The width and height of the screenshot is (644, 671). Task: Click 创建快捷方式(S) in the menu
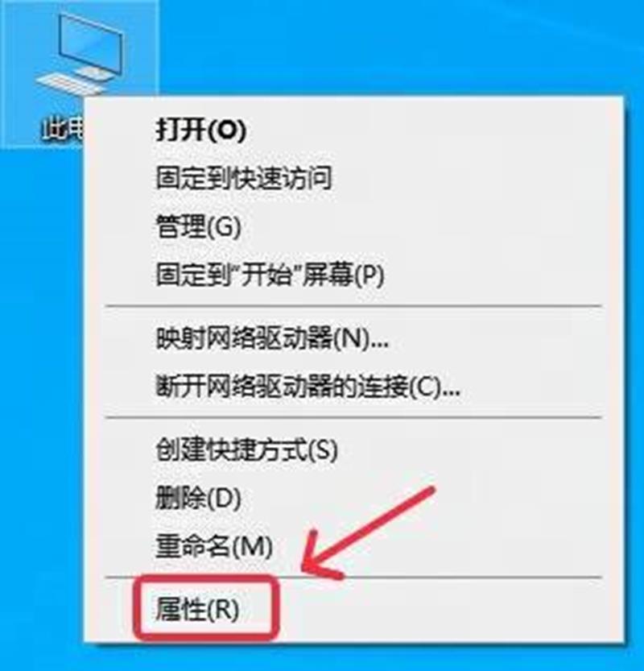(247, 449)
